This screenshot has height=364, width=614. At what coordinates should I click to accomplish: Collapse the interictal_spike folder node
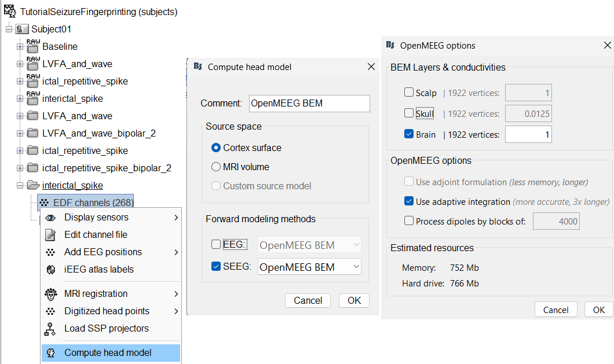pos(20,185)
